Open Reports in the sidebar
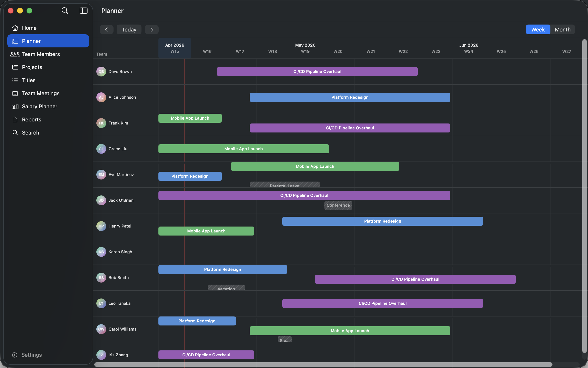This screenshot has height=368, width=588. (48, 120)
